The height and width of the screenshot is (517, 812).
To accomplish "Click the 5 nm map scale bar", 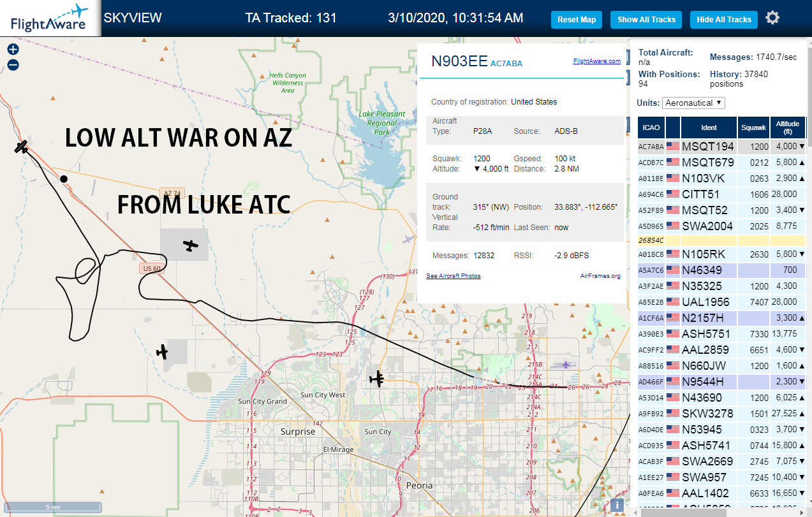I will click(x=52, y=507).
